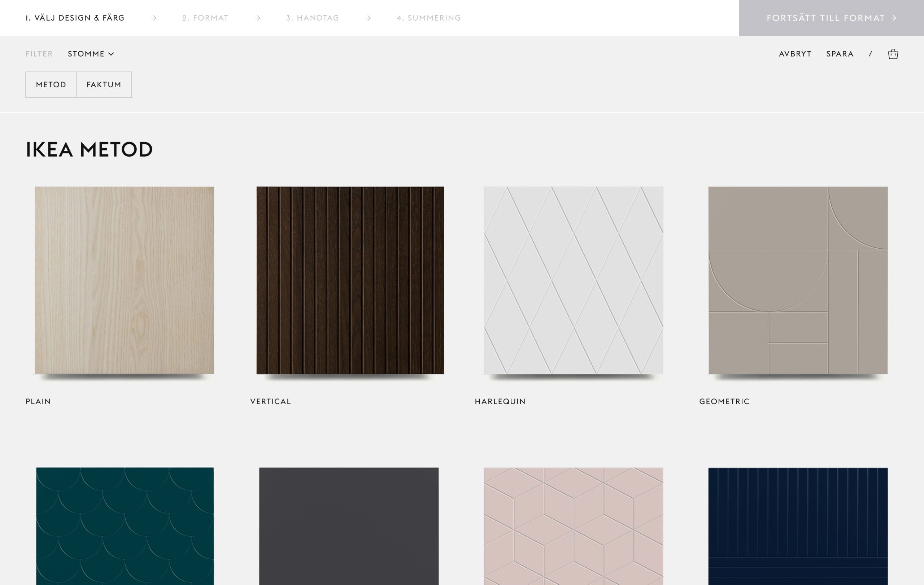Go to step 4. Summering
924x585 pixels.
[x=429, y=18]
